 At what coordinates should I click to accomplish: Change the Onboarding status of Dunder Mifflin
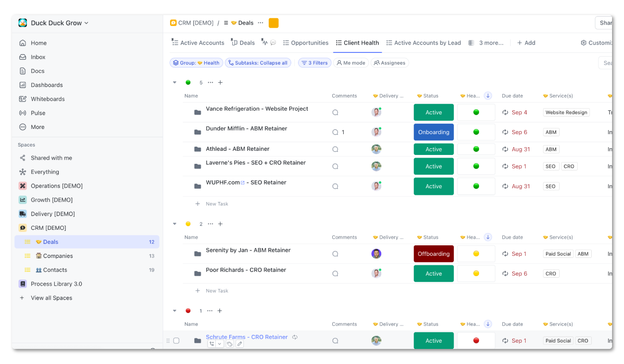(x=434, y=132)
